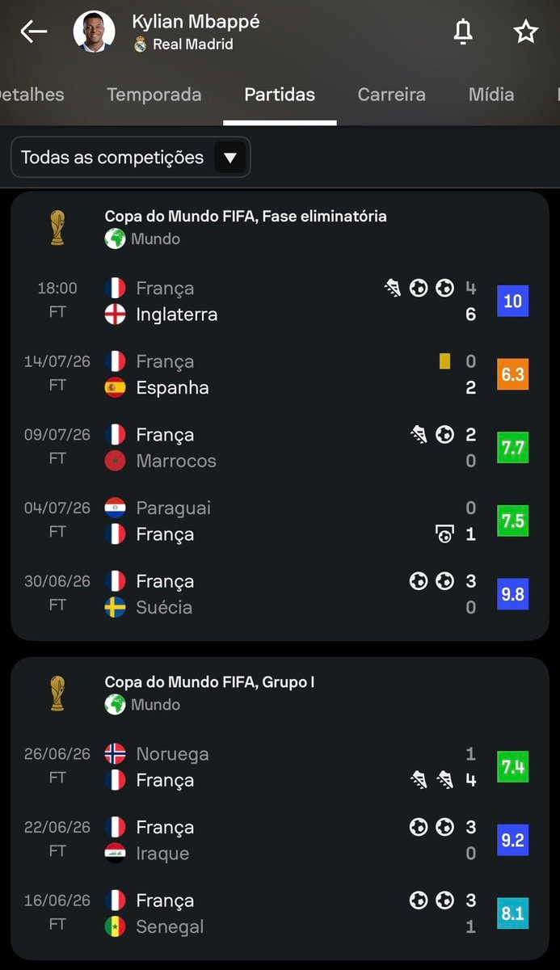This screenshot has width=560, height=970.
Task: Switch to the Carreira tab
Action: tap(391, 95)
